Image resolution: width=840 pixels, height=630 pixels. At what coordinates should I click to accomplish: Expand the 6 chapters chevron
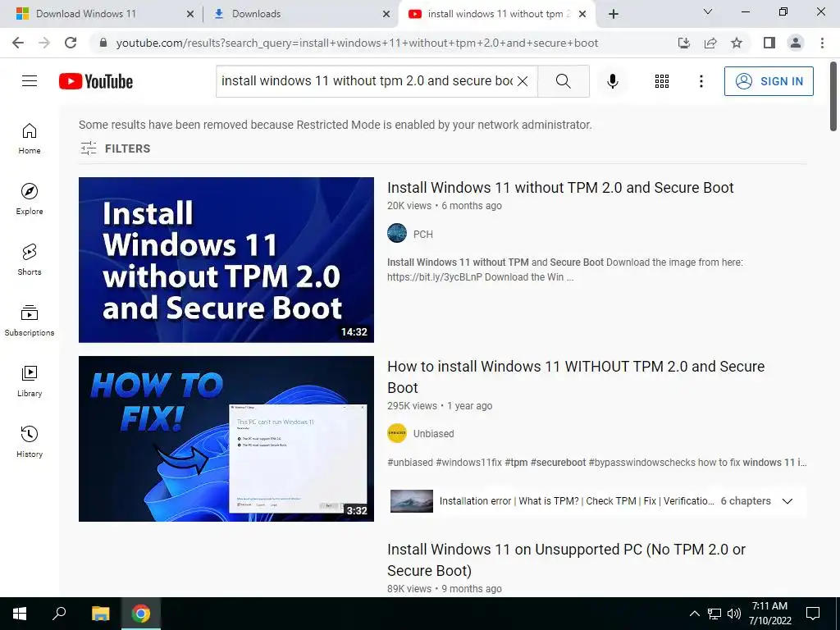pos(787,501)
